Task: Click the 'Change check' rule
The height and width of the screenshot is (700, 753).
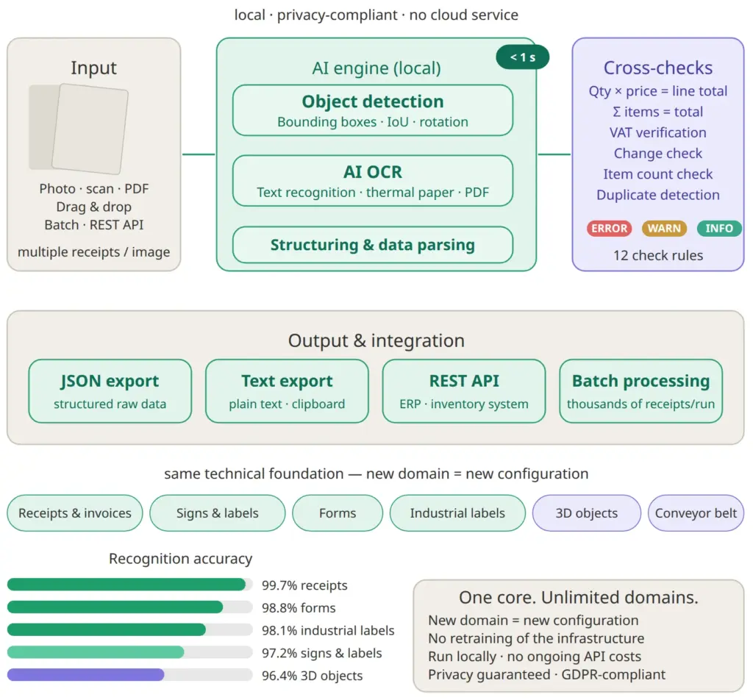Action: click(x=658, y=154)
